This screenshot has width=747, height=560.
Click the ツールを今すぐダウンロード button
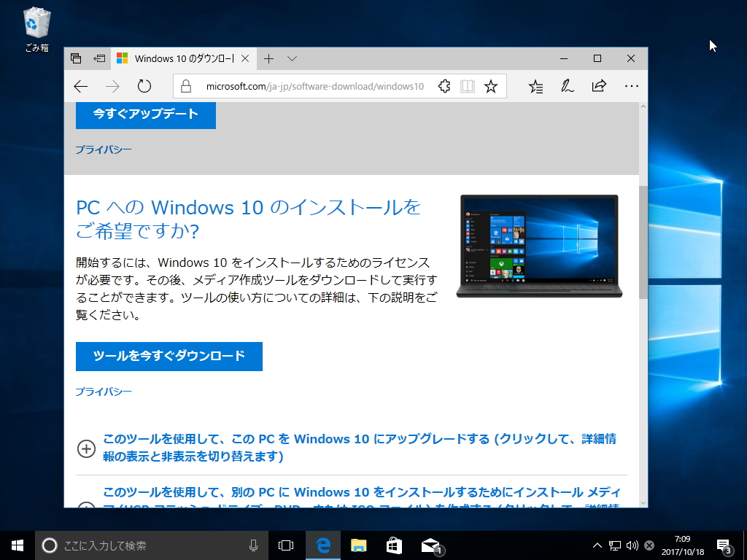169,357
